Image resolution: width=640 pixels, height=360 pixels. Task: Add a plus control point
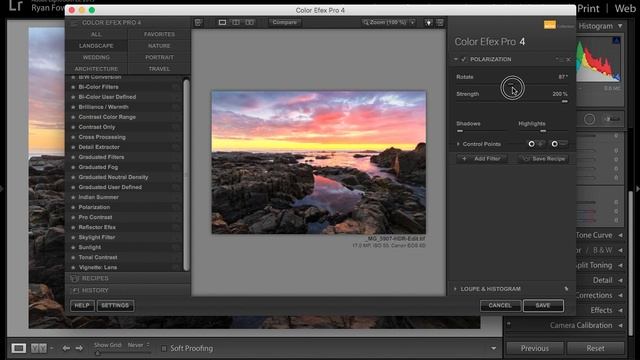pos(536,144)
